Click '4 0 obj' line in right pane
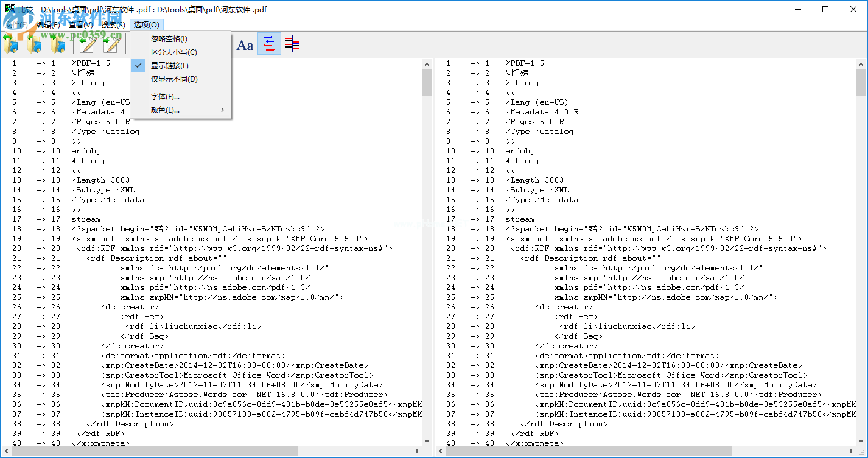This screenshot has height=458, width=868. pyautogui.click(x=522, y=161)
